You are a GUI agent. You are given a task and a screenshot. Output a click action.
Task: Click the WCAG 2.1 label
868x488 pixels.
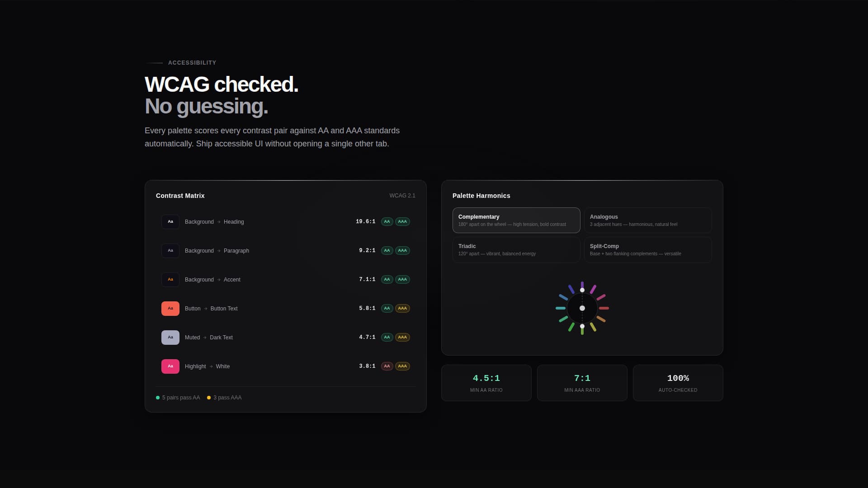click(x=402, y=196)
